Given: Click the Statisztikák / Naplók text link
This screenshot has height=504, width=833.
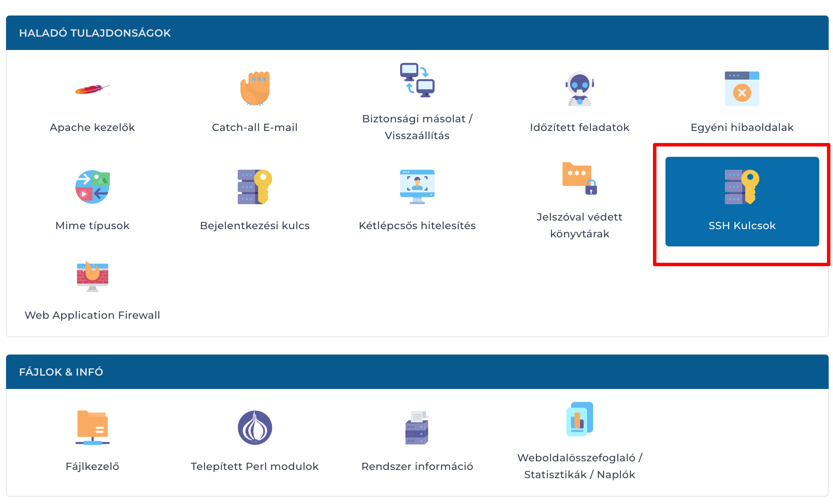Looking at the screenshot, I should point(579,474).
